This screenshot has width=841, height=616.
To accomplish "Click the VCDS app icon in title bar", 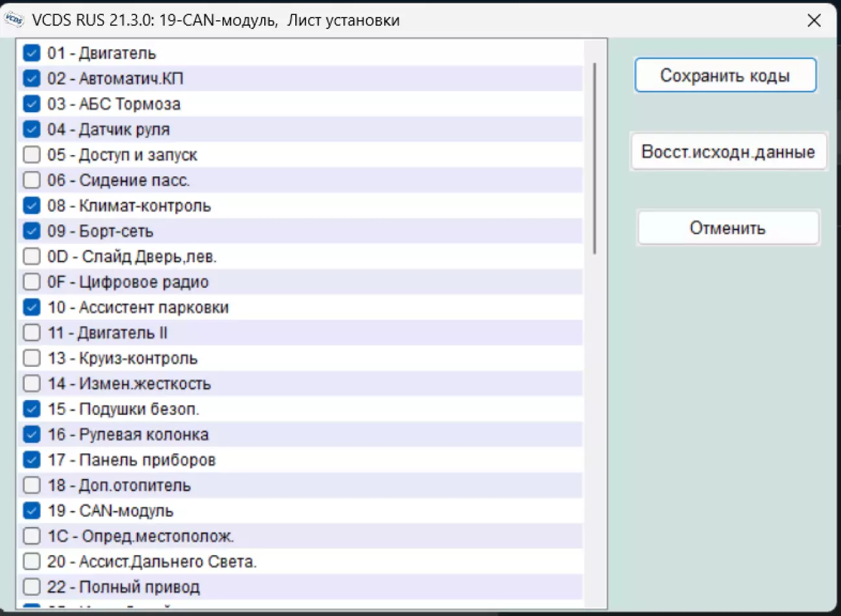I will [x=14, y=19].
